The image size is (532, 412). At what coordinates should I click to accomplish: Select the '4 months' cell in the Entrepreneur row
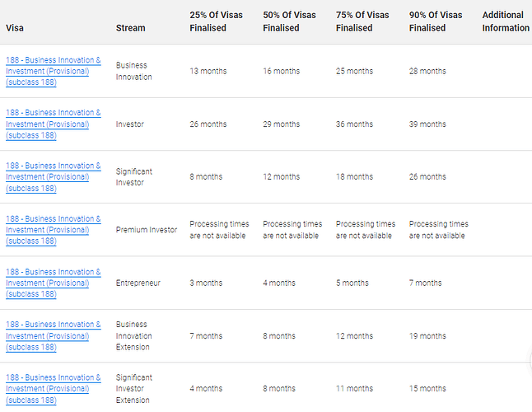pyautogui.click(x=279, y=283)
